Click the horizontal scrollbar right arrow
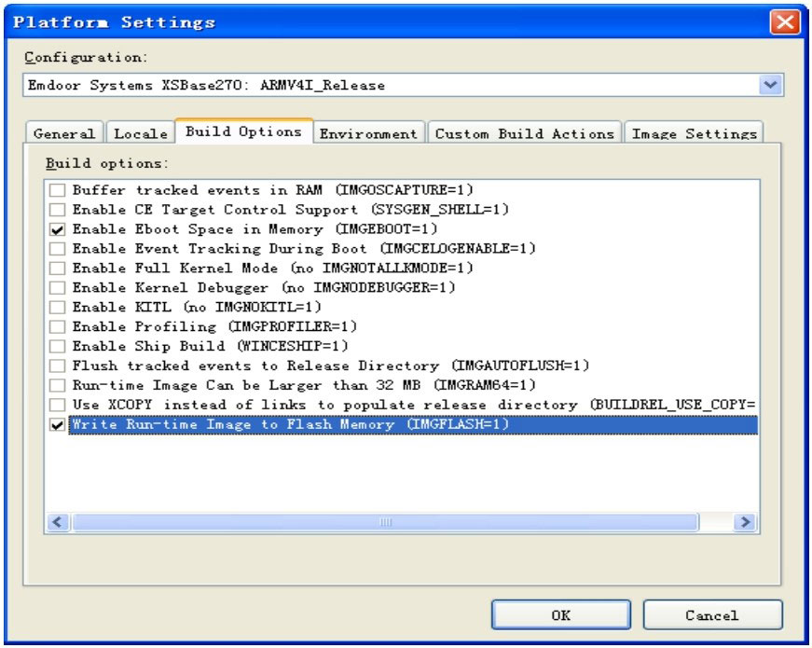 click(x=745, y=523)
